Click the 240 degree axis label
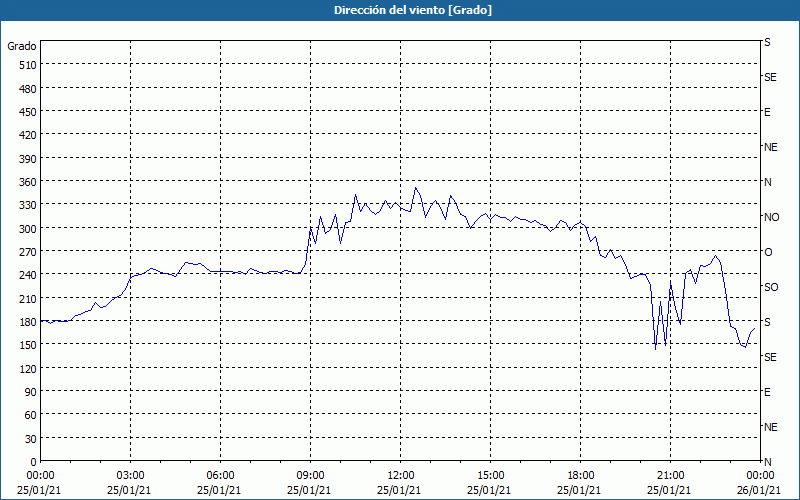 (x=28, y=276)
